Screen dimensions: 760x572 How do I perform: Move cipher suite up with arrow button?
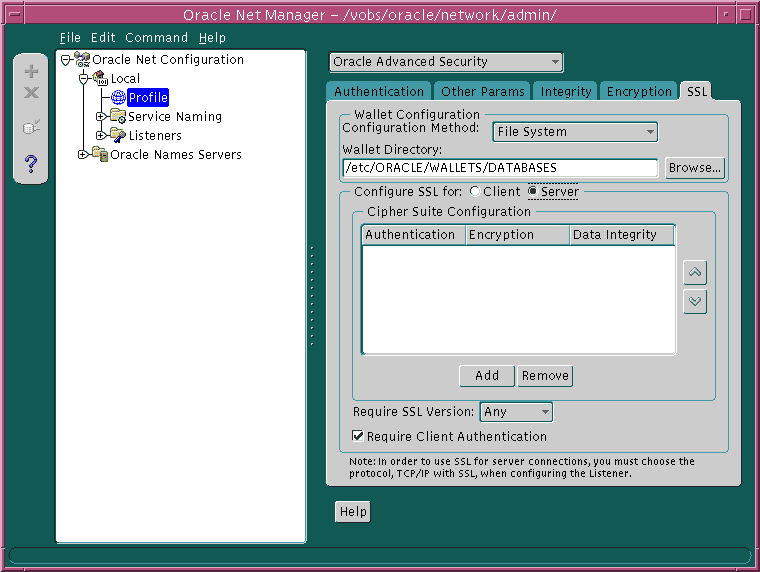click(x=695, y=272)
